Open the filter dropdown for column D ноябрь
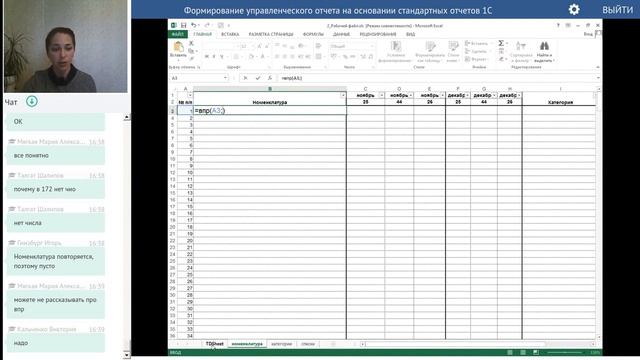The width and height of the screenshot is (640, 360). 411,95
